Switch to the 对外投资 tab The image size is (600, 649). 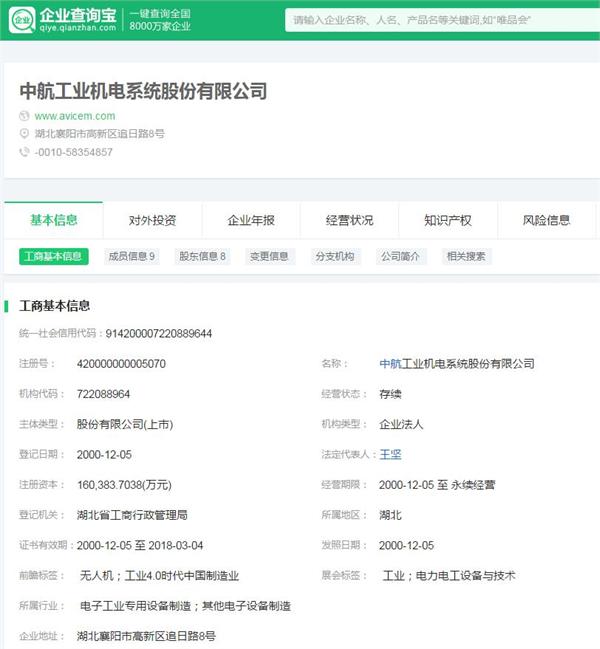pos(152,220)
